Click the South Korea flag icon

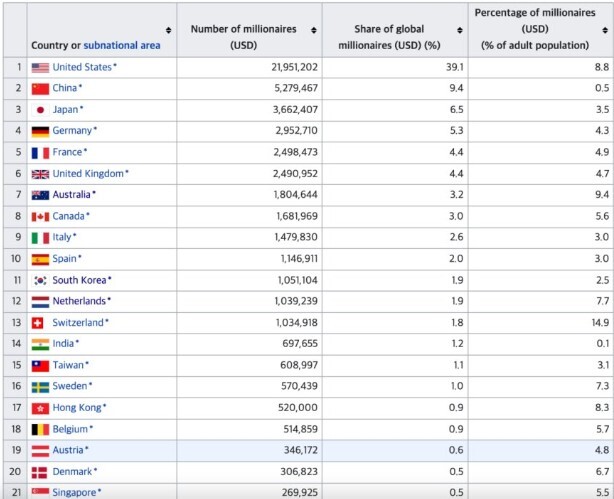(40, 280)
